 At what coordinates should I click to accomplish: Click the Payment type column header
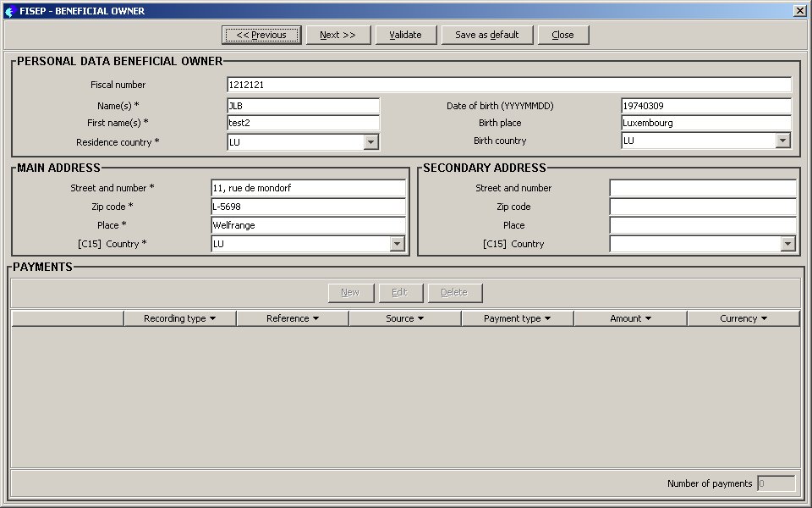(x=517, y=318)
